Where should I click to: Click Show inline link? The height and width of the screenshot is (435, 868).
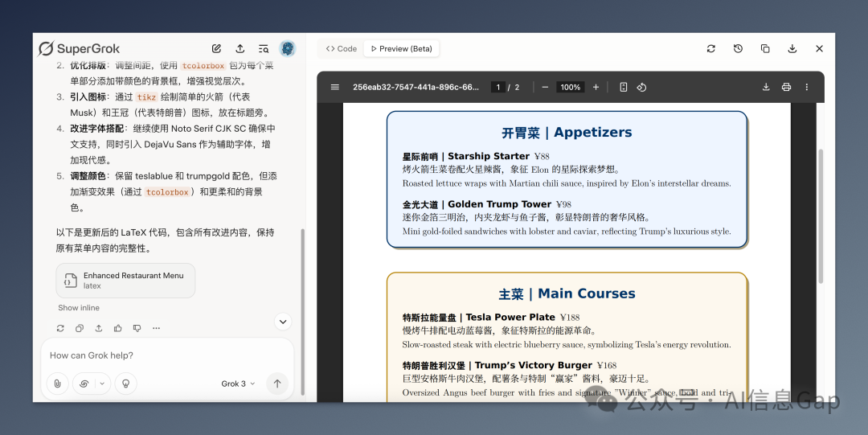[x=79, y=307]
